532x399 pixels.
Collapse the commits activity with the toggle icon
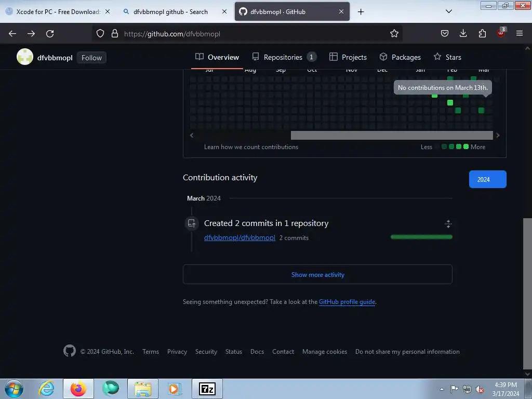click(x=448, y=223)
